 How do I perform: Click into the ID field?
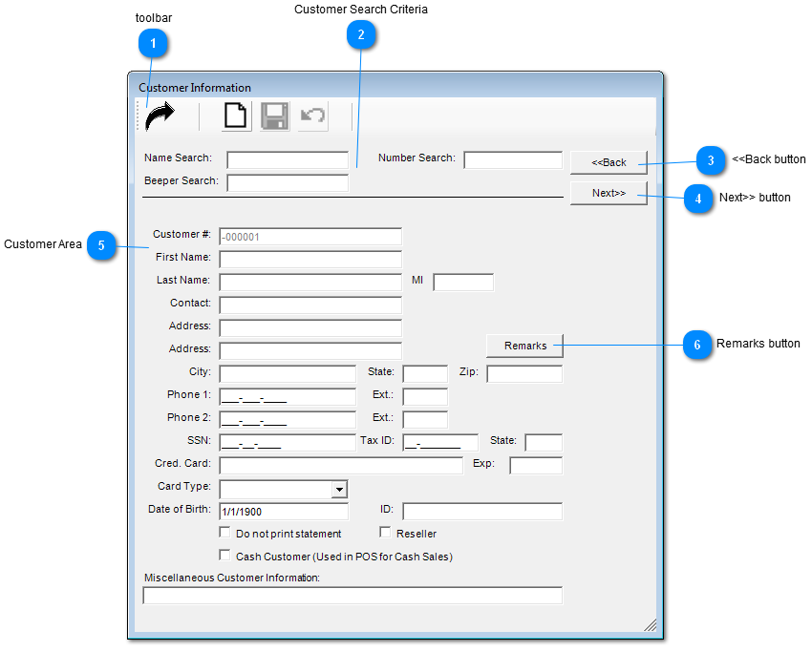click(482, 512)
